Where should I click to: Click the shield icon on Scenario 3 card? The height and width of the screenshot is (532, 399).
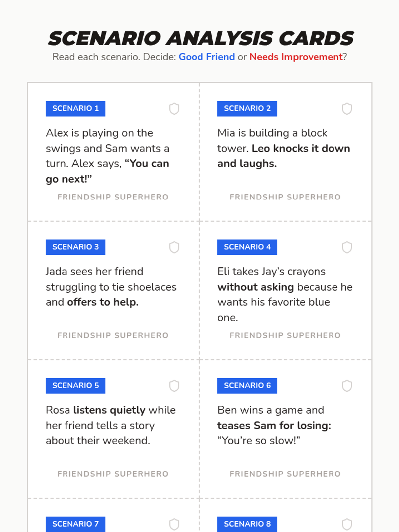click(x=174, y=247)
